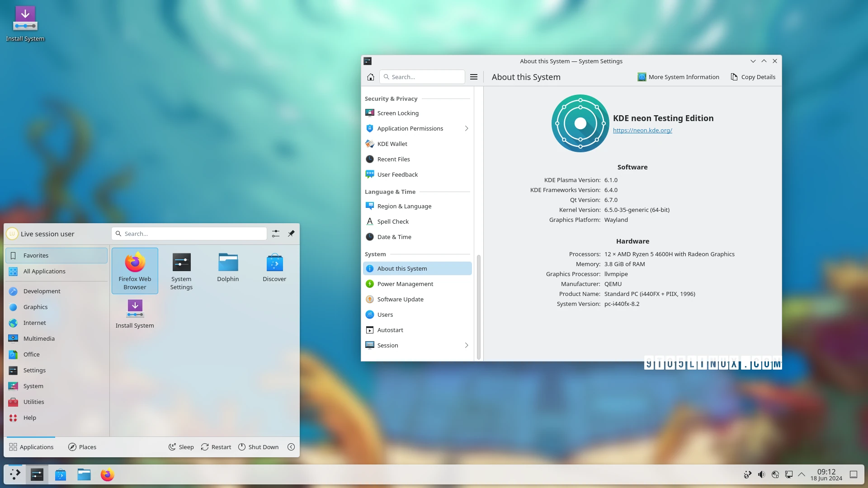This screenshot has height=488, width=868.
Task: Click Copy Details in About this System
Action: pos(752,77)
